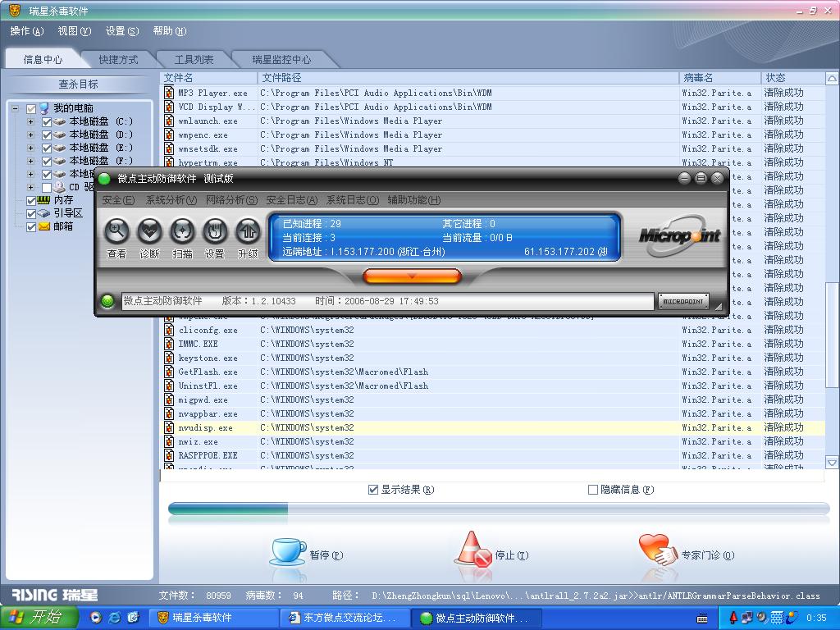Click the brick wall firewall tray icon
Viewport: 840px width, 630px height.
(x=777, y=618)
